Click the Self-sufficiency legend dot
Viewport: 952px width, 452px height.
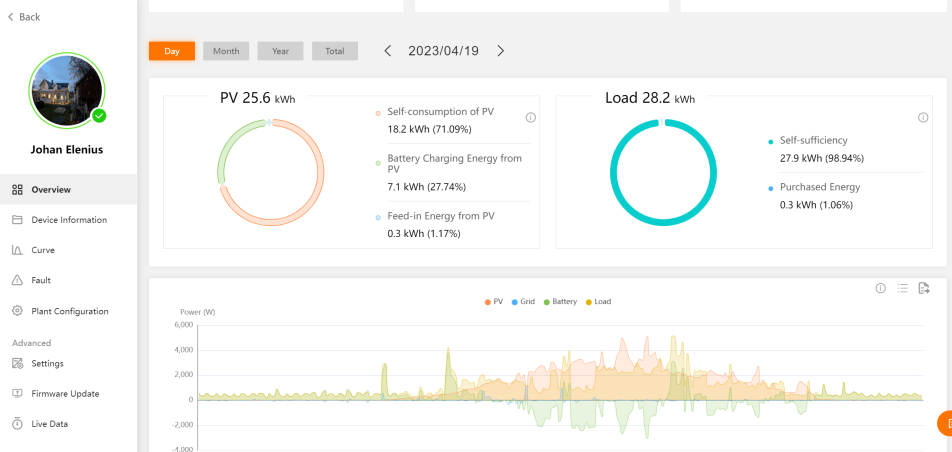pos(770,142)
